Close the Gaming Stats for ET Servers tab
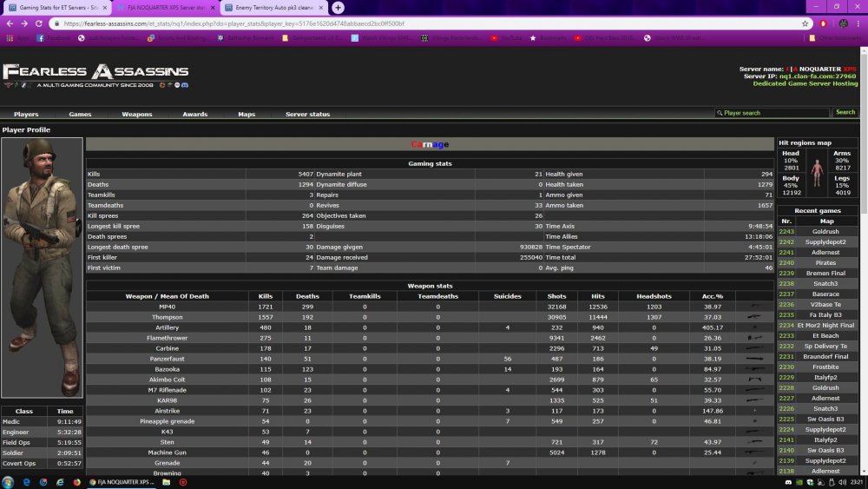 tap(105, 8)
